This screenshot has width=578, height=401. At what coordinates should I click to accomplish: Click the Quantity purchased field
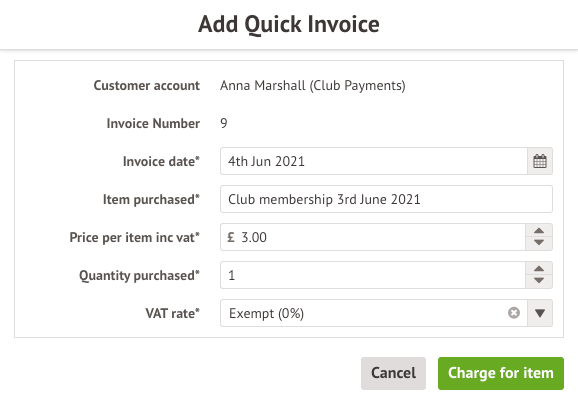click(373, 275)
